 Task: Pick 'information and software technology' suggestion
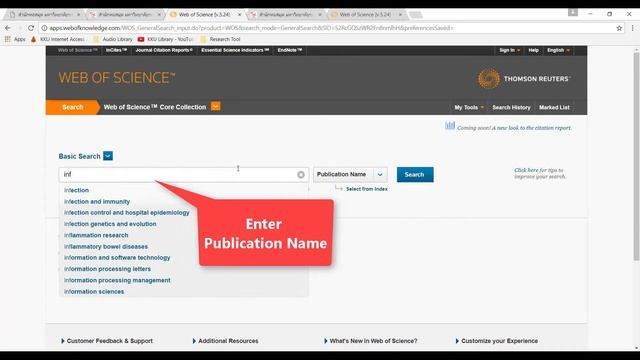click(x=117, y=258)
